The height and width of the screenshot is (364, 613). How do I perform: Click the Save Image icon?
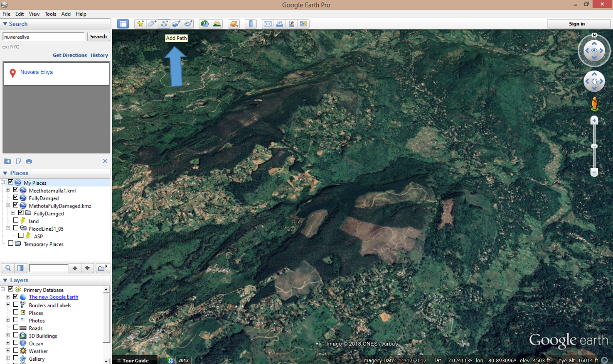(292, 24)
